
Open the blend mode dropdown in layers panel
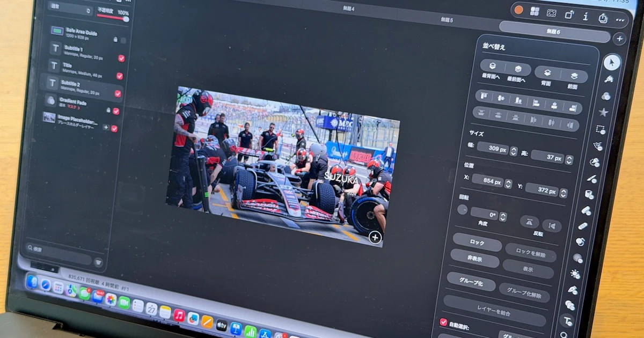[x=70, y=10]
